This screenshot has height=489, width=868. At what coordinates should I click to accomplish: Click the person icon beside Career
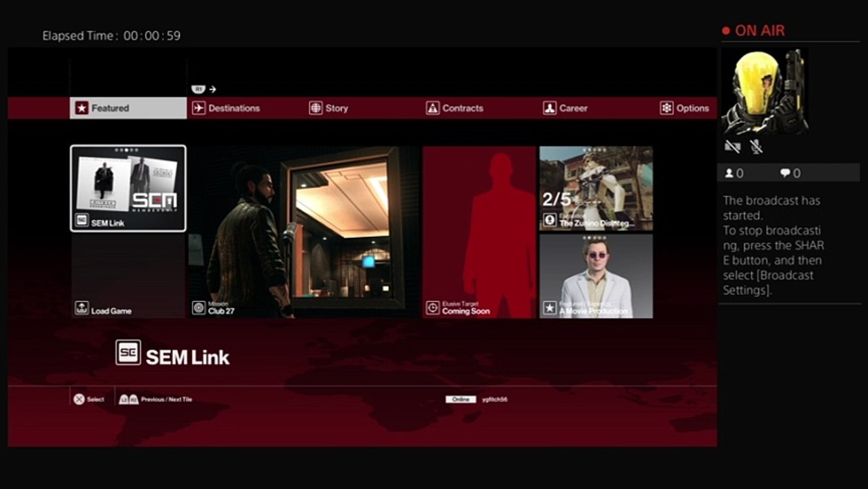click(x=550, y=108)
